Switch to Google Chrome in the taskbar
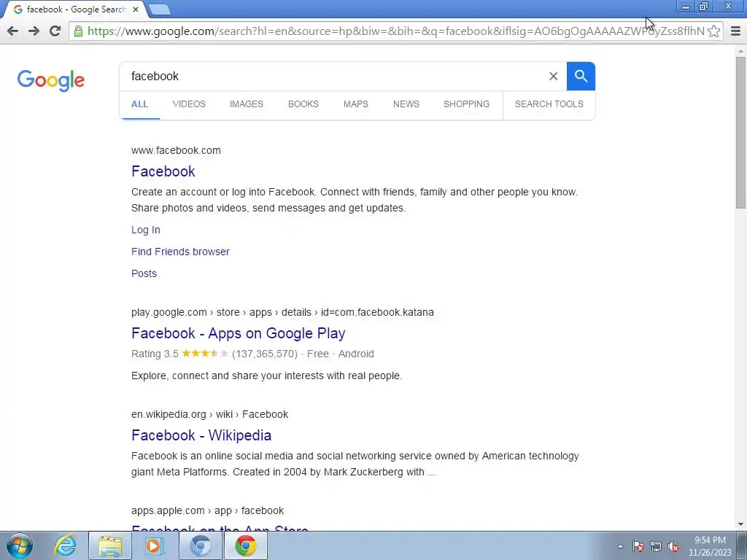 pyautogui.click(x=245, y=545)
